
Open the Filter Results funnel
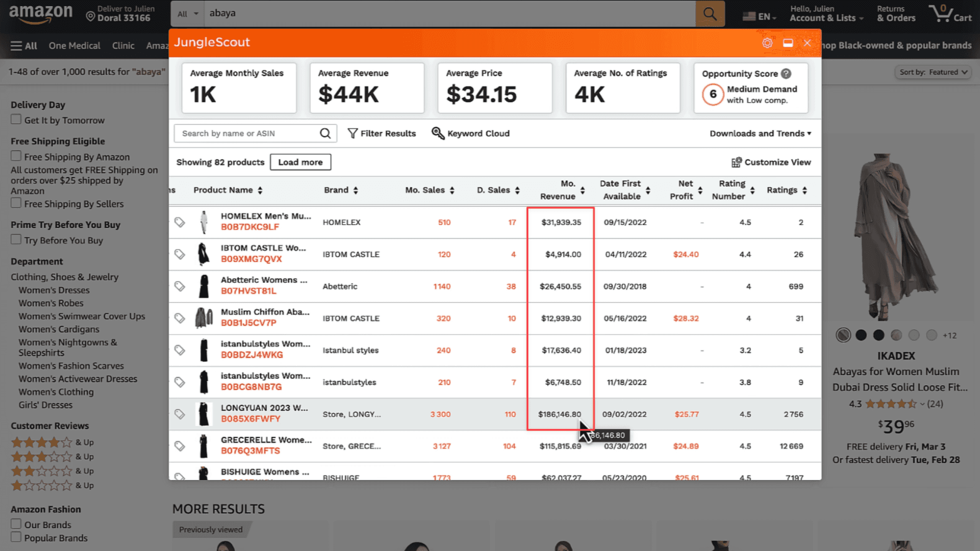click(382, 133)
